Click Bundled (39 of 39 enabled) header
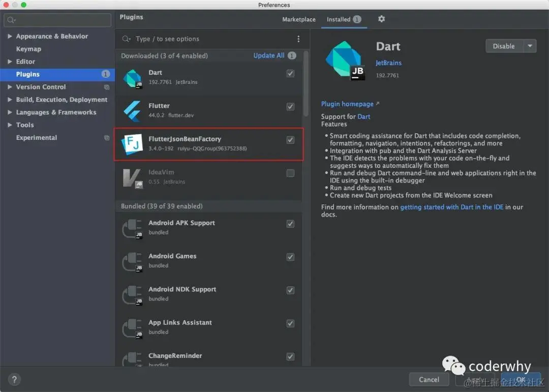This screenshot has width=549, height=392. 162,206
